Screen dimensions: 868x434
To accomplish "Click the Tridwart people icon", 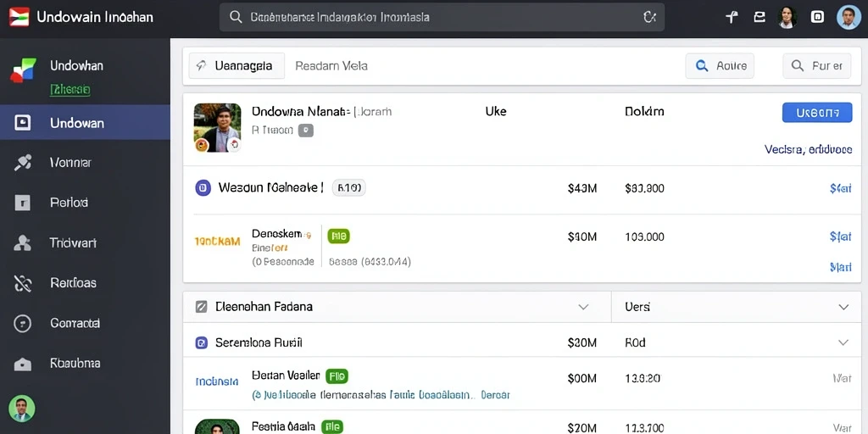I will click(x=23, y=242).
